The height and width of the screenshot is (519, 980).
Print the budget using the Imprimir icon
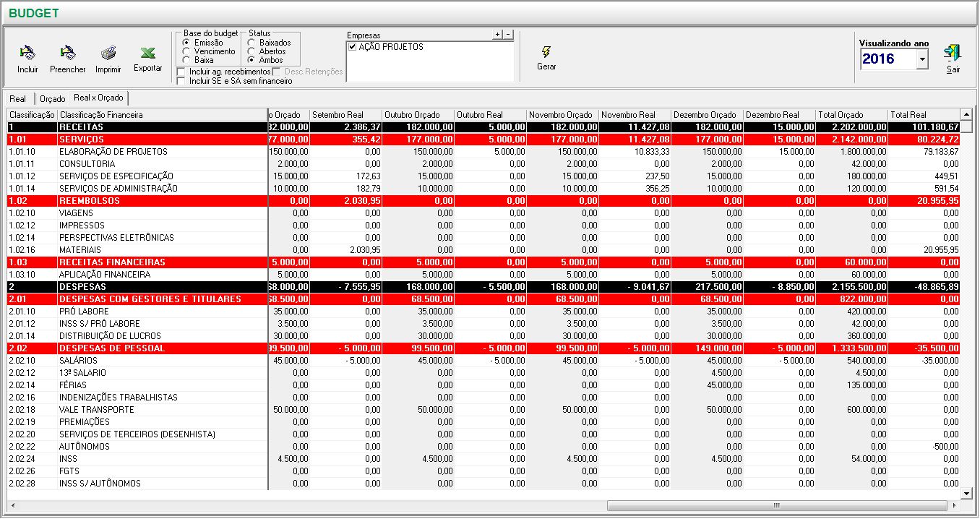(108, 53)
